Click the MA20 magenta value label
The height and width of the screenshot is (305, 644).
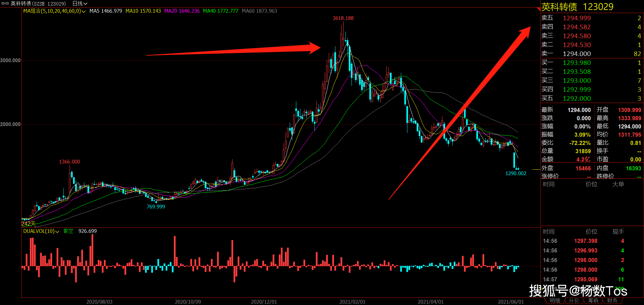pos(182,11)
